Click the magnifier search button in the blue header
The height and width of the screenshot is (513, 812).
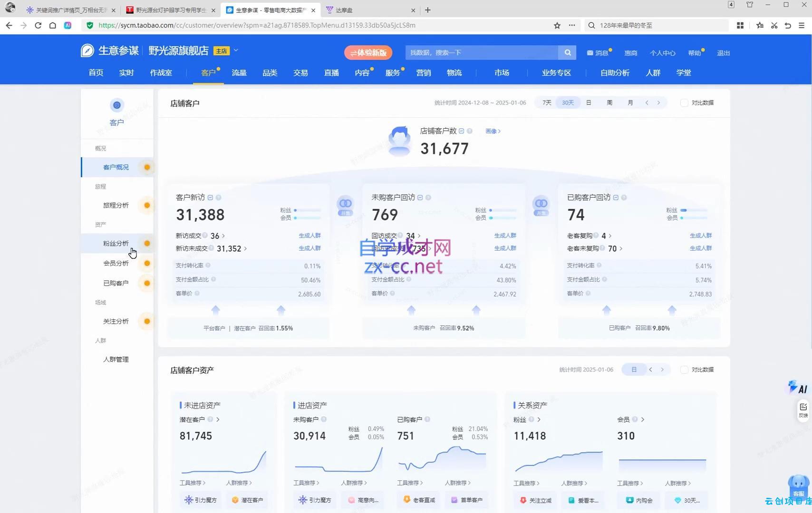coord(567,53)
